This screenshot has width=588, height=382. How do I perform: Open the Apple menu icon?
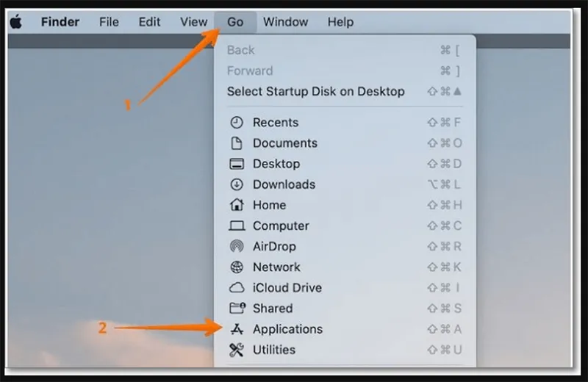(x=15, y=22)
